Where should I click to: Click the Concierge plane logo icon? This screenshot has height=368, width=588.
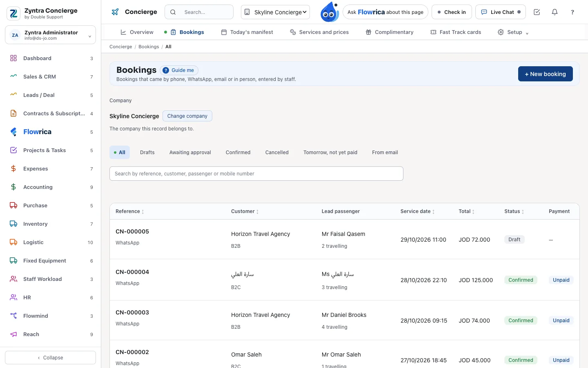tap(115, 12)
